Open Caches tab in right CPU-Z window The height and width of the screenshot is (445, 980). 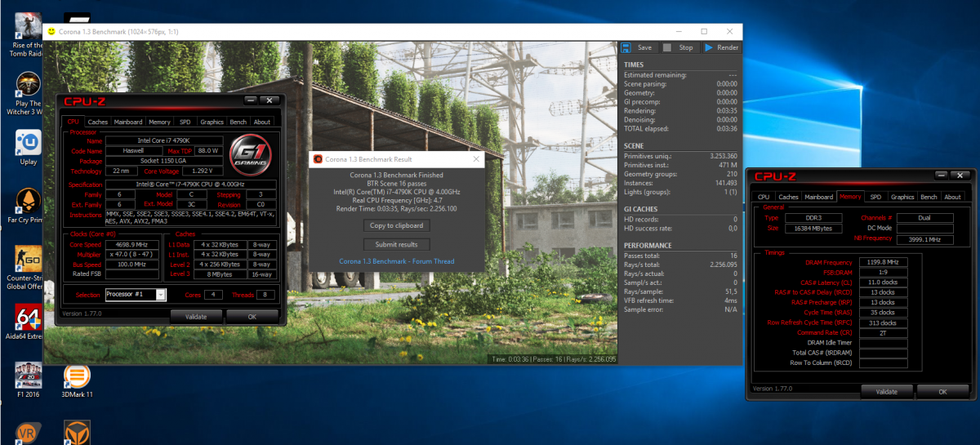pyautogui.click(x=788, y=197)
